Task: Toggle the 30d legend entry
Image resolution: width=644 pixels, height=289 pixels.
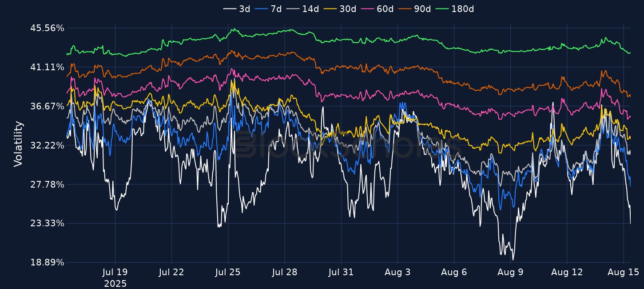Action: (340, 9)
